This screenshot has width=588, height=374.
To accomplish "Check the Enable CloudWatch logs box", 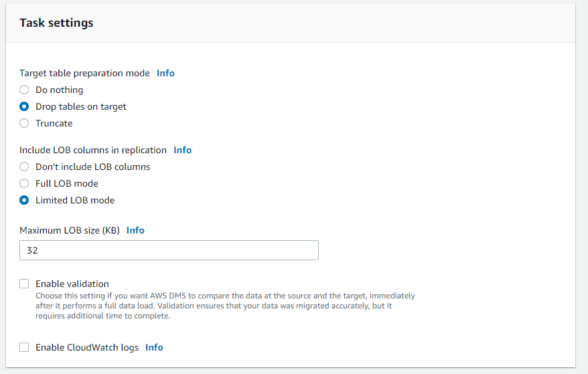I will 24,347.
